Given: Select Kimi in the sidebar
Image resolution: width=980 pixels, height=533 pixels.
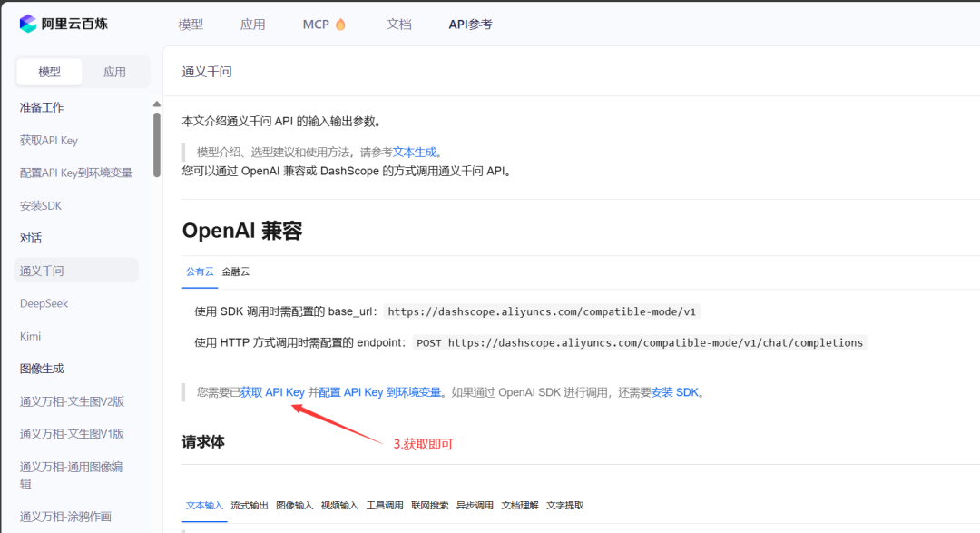Looking at the screenshot, I should (x=30, y=336).
